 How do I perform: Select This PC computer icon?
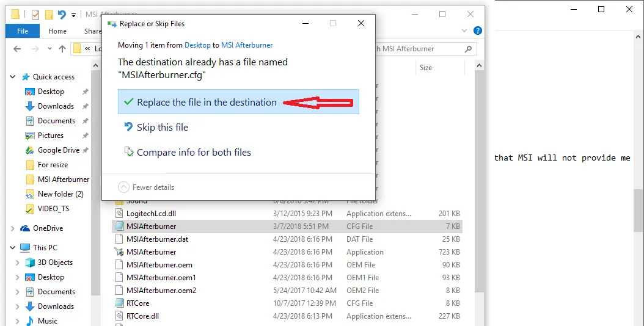[25, 248]
